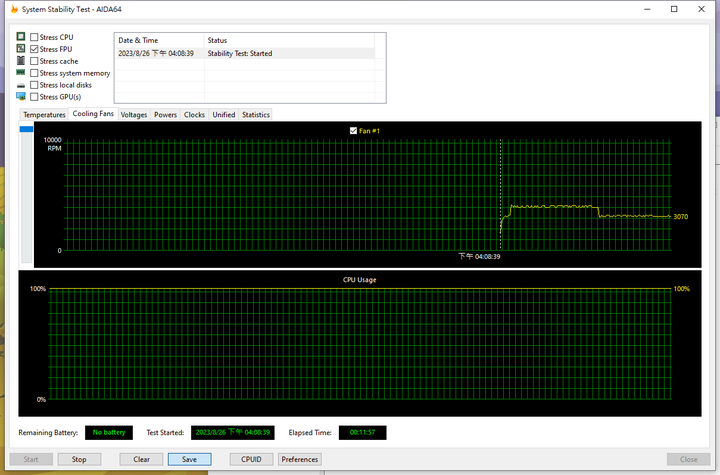720x475 pixels.
Task: Minimize the System Stability Test window
Action: pos(647,9)
